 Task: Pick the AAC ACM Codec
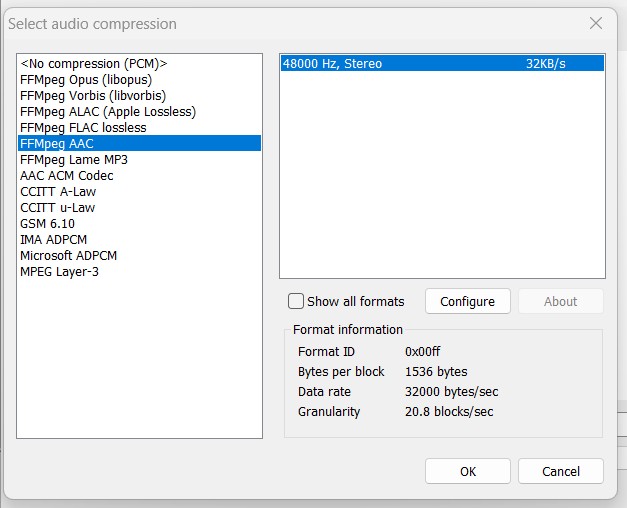pos(67,176)
